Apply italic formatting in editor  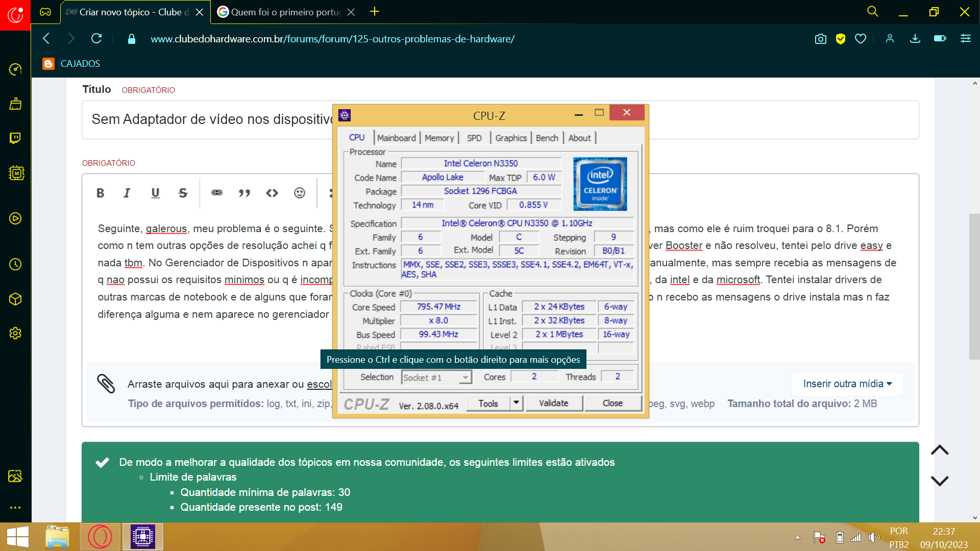tap(127, 193)
